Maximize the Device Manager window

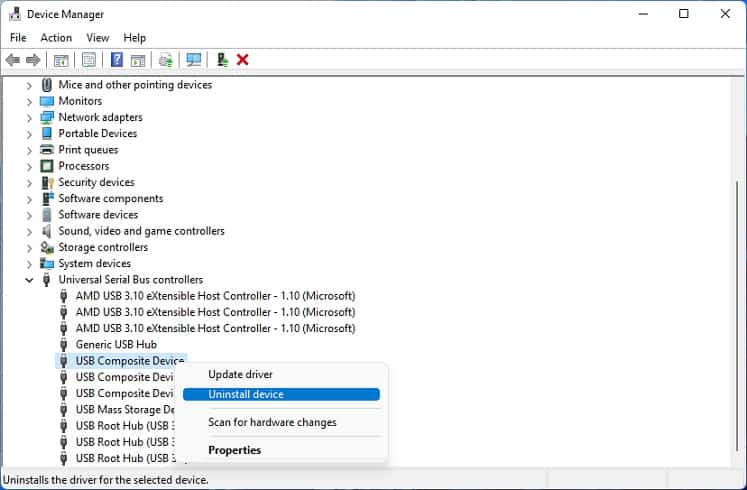(x=684, y=14)
